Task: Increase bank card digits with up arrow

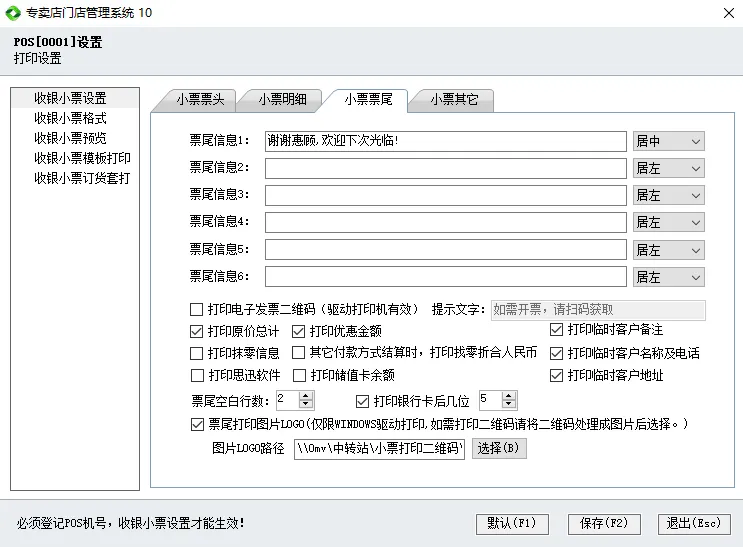Action: coord(509,396)
